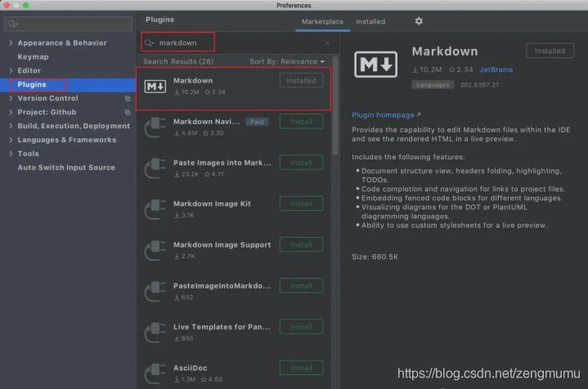Select Keymap in settings tree
The width and height of the screenshot is (588, 389).
tap(33, 57)
